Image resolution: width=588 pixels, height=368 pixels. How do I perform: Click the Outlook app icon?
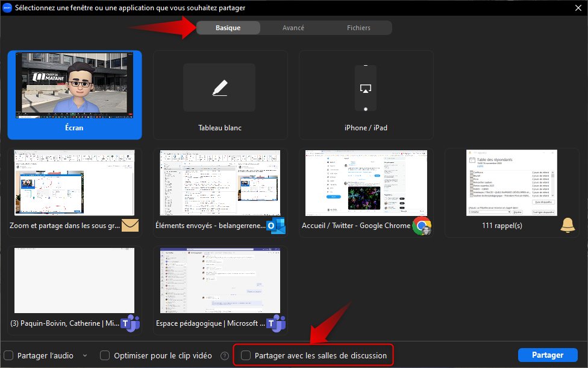[276, 226]
